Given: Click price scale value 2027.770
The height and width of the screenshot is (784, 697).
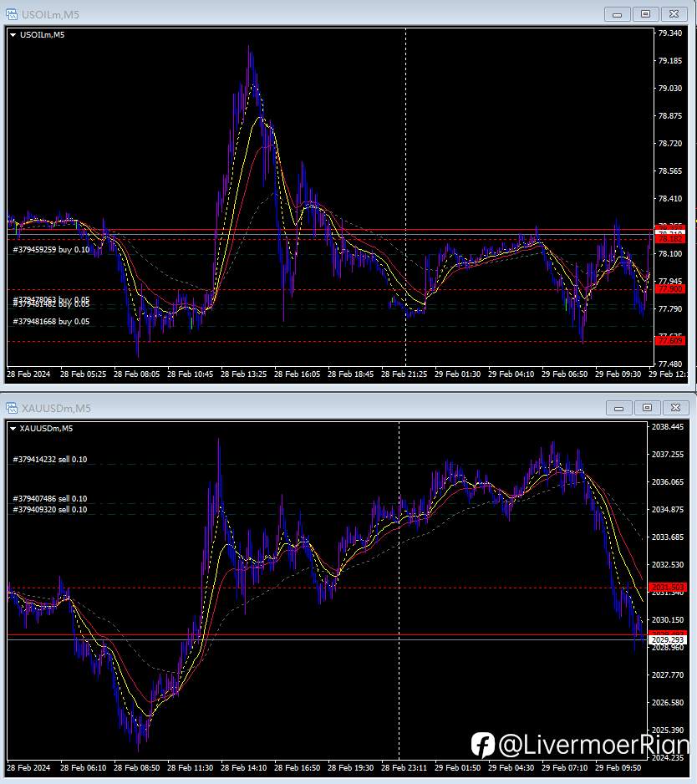Looking at the screenshot, I should pos(668,675).
